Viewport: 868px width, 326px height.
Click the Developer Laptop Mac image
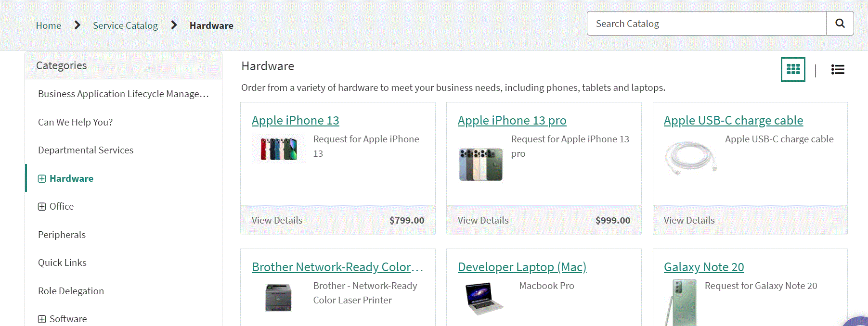(x=484, y=298)
